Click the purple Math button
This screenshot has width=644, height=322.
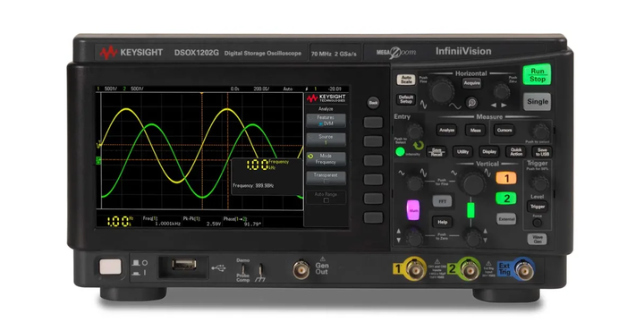coord(412,210)
